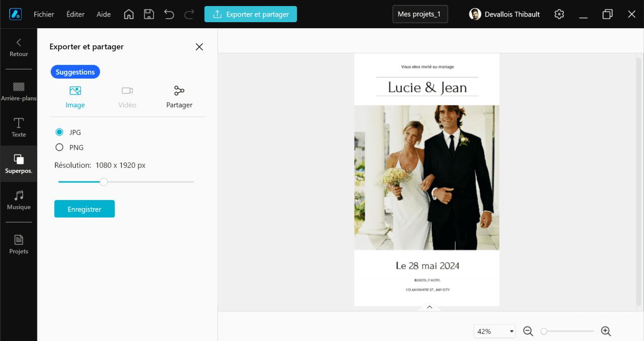Restore down the application window

click(607, 14)
